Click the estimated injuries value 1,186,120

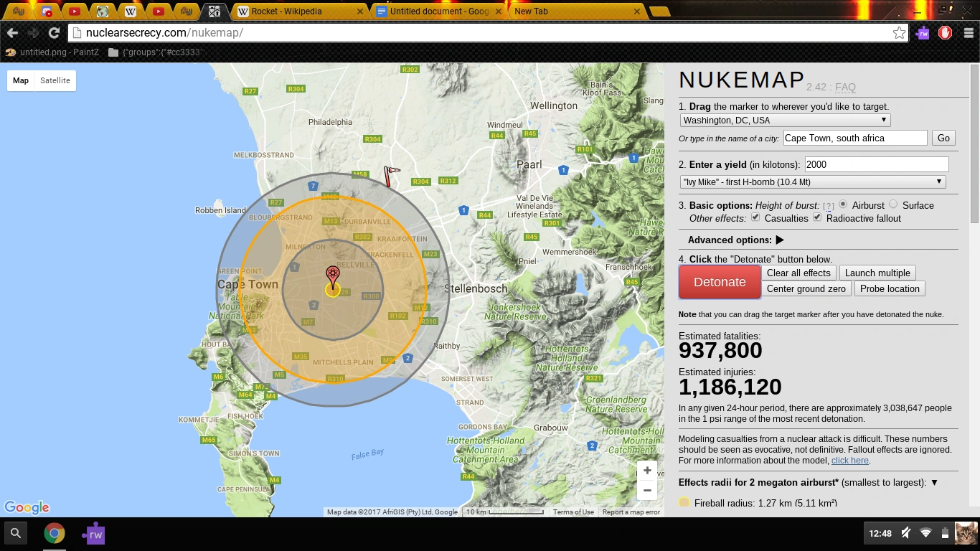coord(730,387)
